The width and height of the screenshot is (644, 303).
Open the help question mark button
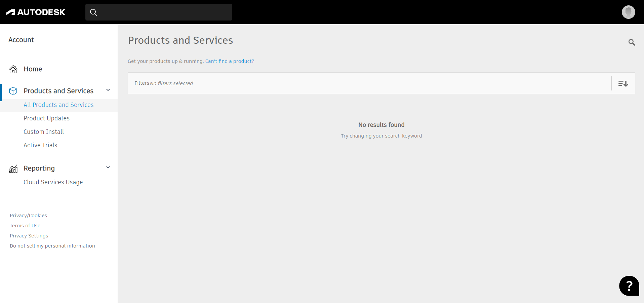click(x=629, y=286)
